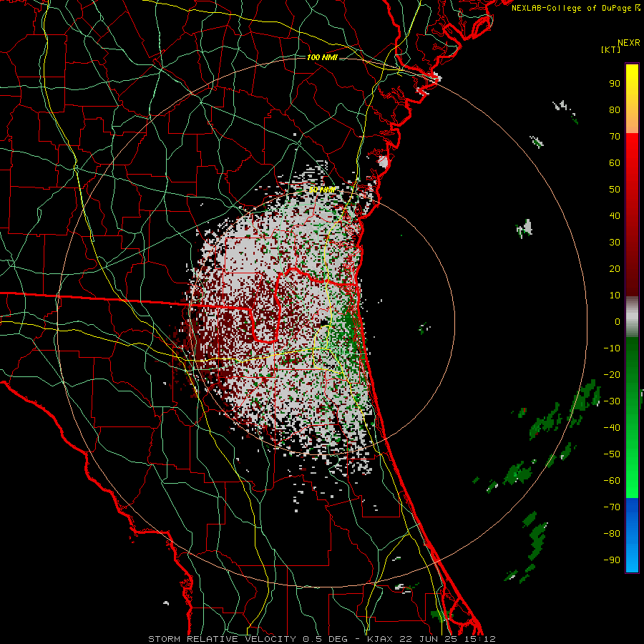Viewport: 644px width, 644px height.
Task: Select the -60 value on velocity scale
Action: pos(612,481)
